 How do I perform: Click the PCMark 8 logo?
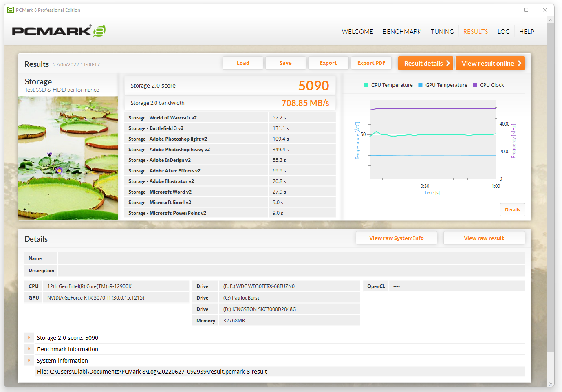pos(59,31)
